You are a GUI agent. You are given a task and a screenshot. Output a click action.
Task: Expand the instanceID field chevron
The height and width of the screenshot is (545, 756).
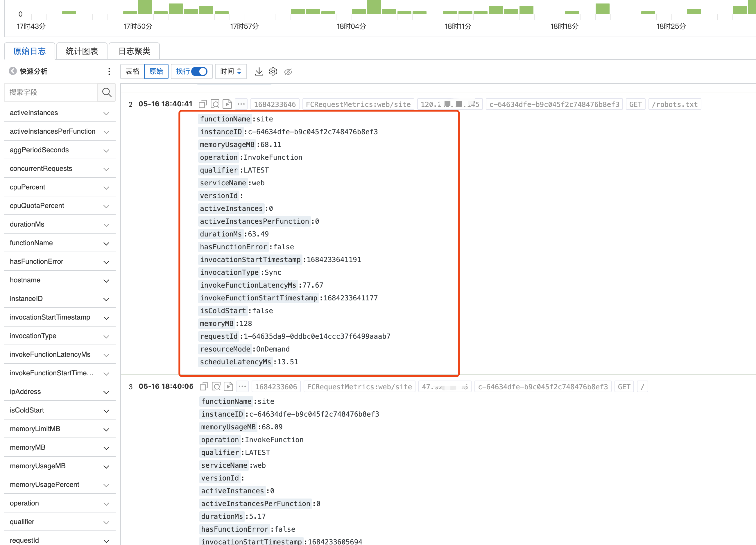[x=106, y=299]
